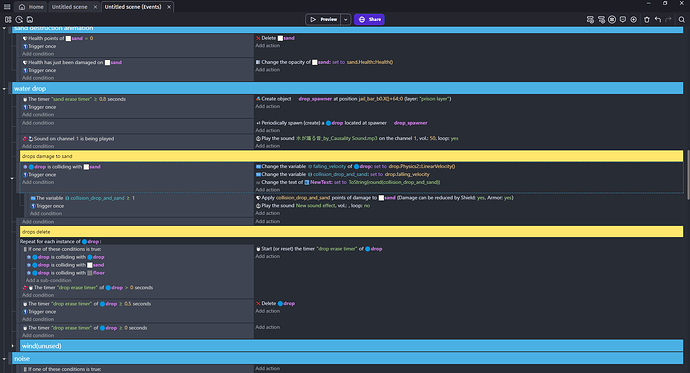Screen dimensions: 690x373
Task: Click Add action below Delete drop
Action: click(x=268, y=311)
